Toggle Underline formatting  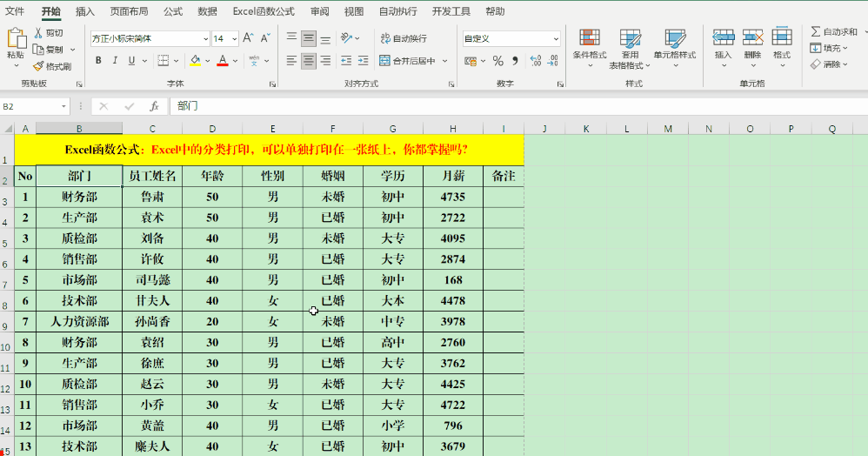click(131, 60)
